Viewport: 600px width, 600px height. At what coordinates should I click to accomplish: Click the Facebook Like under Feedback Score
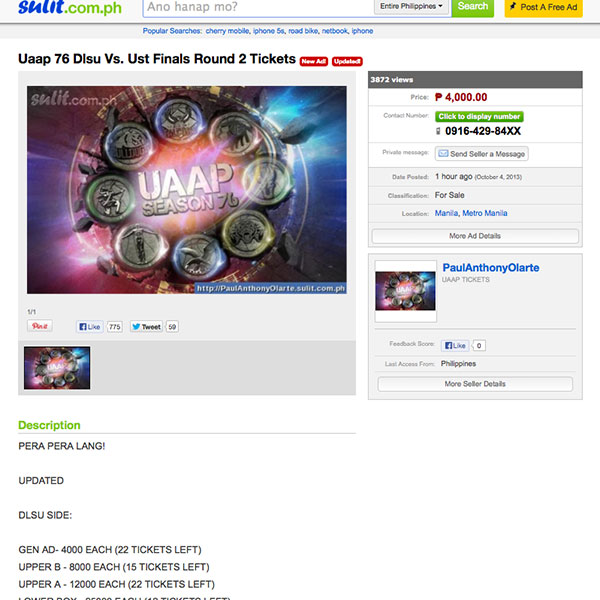pyautogui.click(x=455, y=346)
